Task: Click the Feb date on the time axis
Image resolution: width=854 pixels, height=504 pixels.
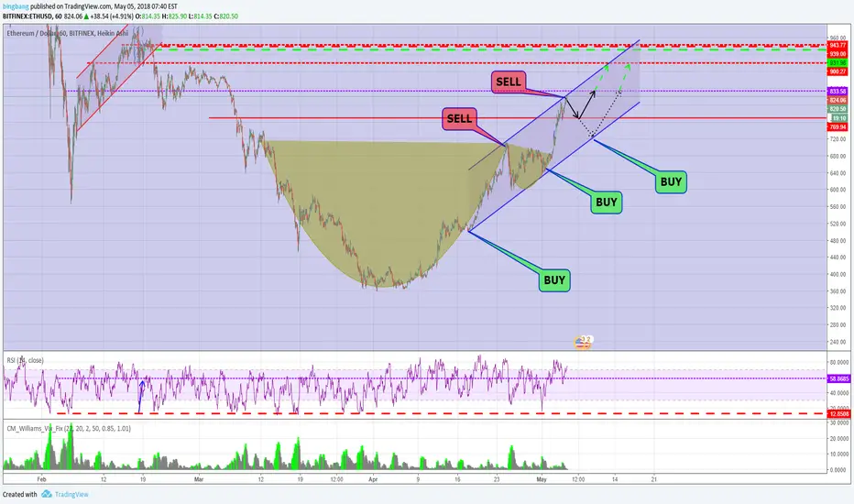Action: coord(41,479)
